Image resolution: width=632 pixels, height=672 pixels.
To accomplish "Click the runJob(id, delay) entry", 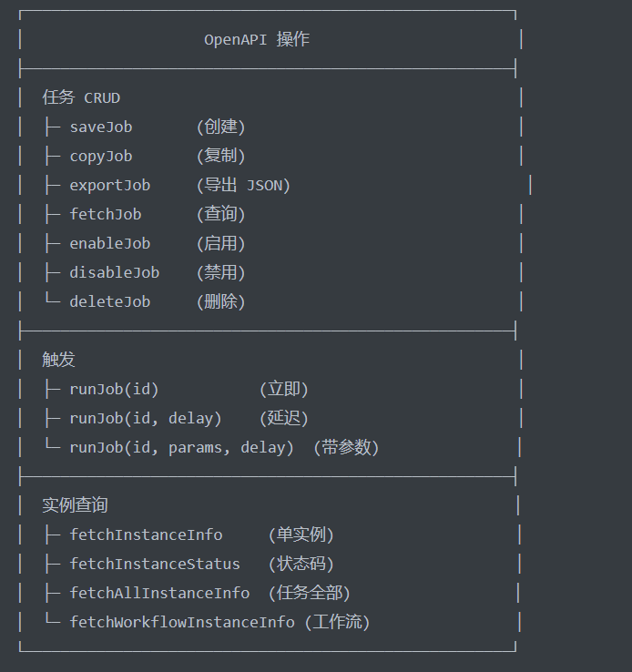I will pos(146,418).
